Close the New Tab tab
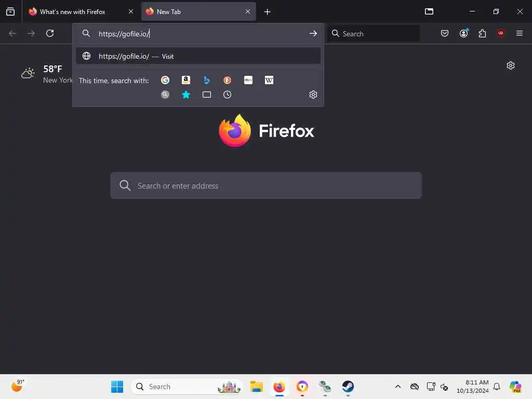This screenshot has width=532, height=399. [248, 11]
